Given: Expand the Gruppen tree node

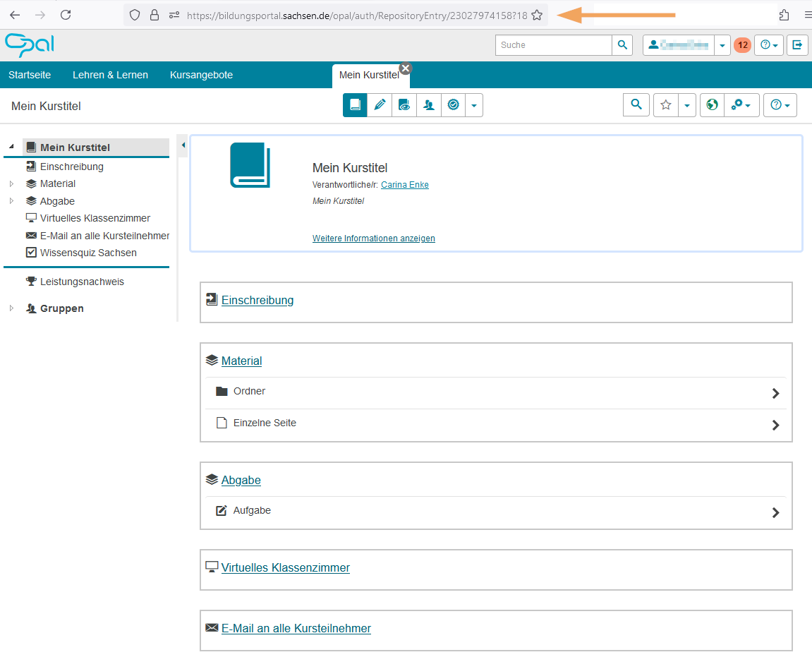Looking at the screenshot, I should tap(11, 308).
